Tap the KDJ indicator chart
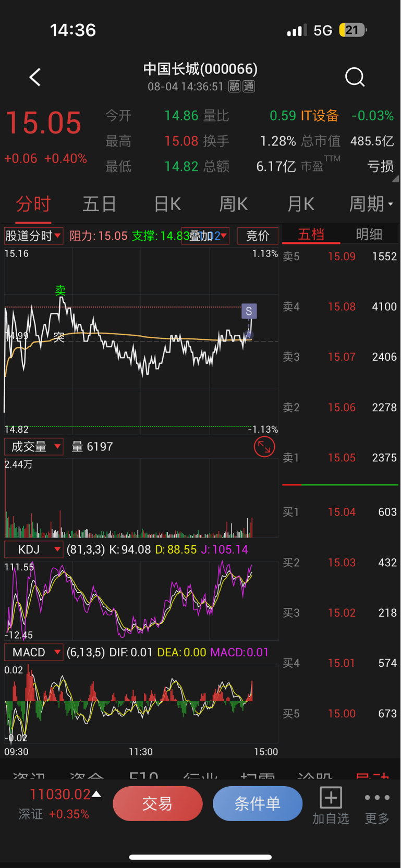Screen dimensions: 401x868 pyautogui.click(x=141, y=601)
